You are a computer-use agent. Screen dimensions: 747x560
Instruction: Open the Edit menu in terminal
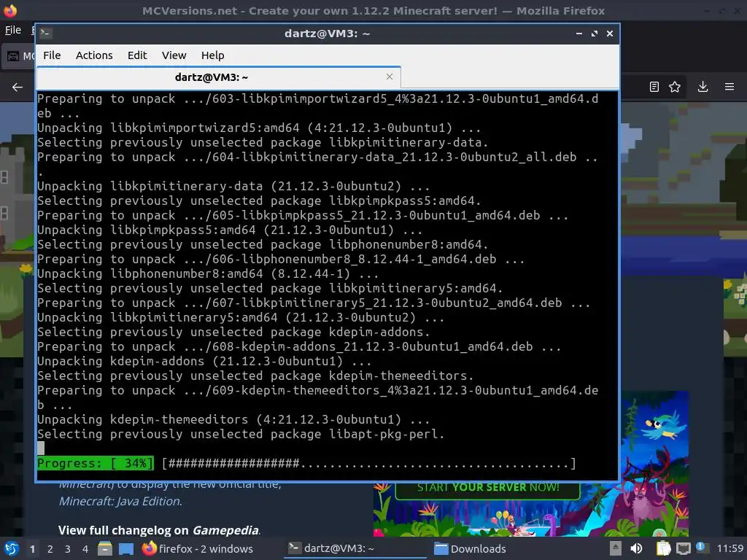[x=137, y=55]
